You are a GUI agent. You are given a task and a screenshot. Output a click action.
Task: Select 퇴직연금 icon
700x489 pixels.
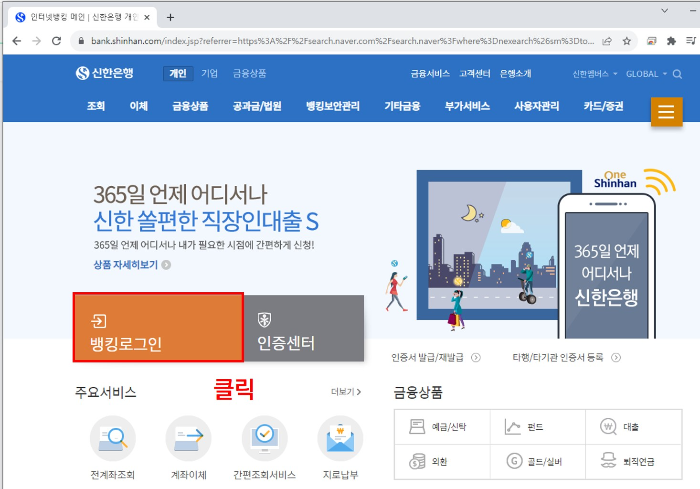[608, 460]
